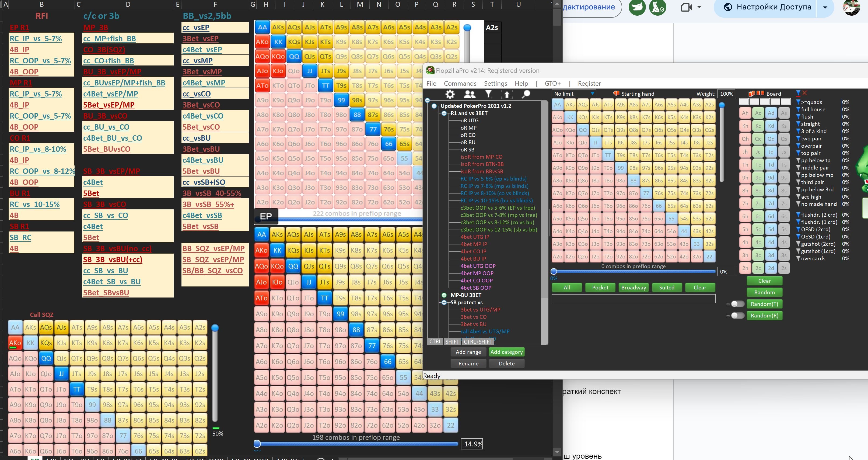Click the cat anonymous viewer avatar
This screenshot has height=460, width=868.
point(657,7)
